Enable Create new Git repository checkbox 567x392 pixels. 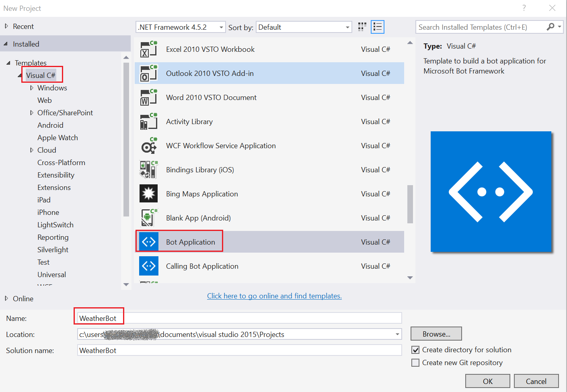(x=415, y=363)
